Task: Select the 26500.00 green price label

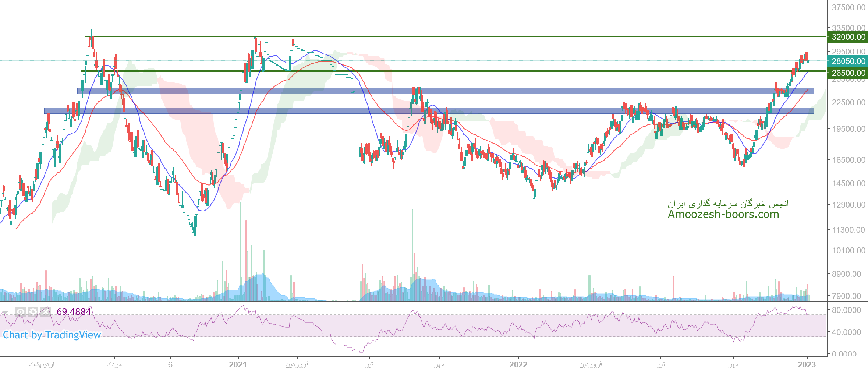Action: click(848, 73)
